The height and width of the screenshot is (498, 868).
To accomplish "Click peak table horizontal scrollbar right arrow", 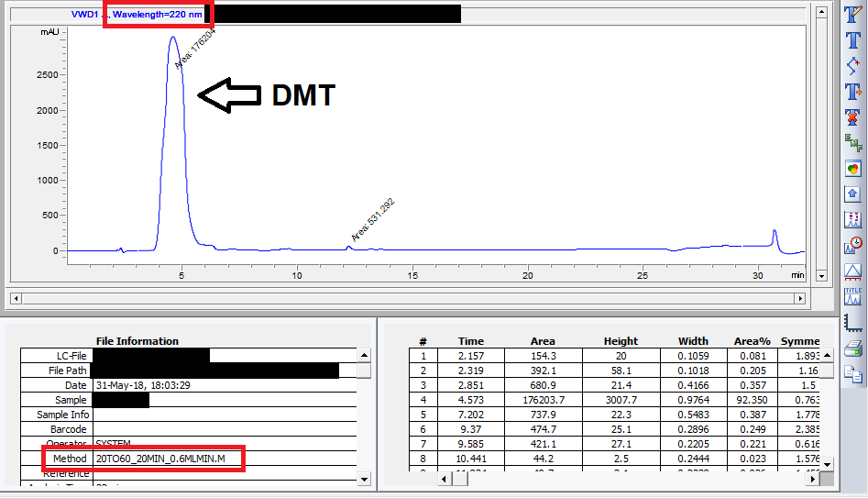I will point(813,479).
